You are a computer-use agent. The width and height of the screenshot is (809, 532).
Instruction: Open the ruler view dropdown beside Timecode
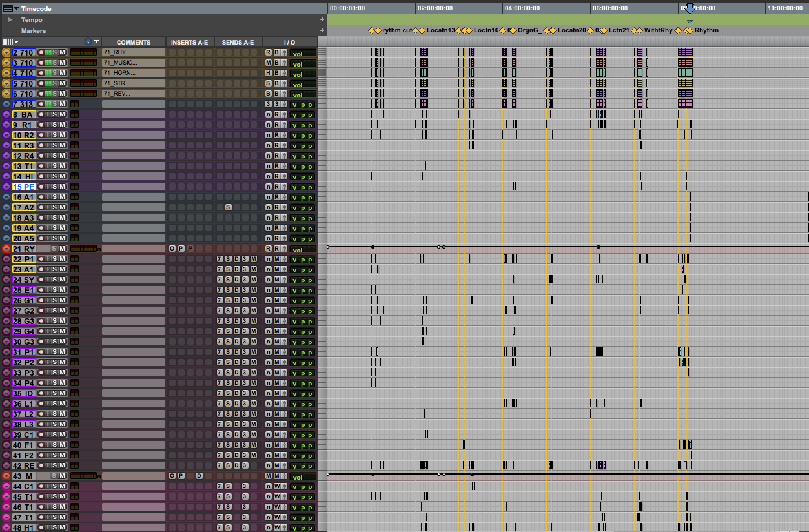16,8
